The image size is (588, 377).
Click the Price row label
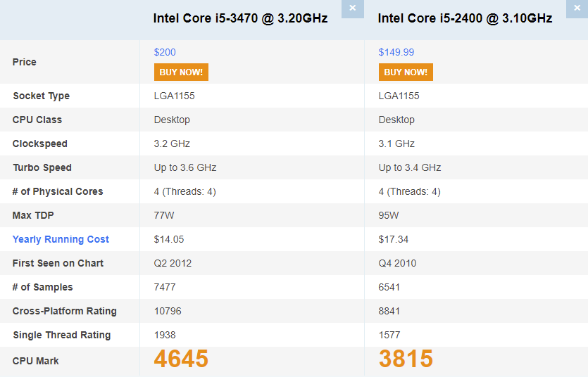(x=25, y=62)
